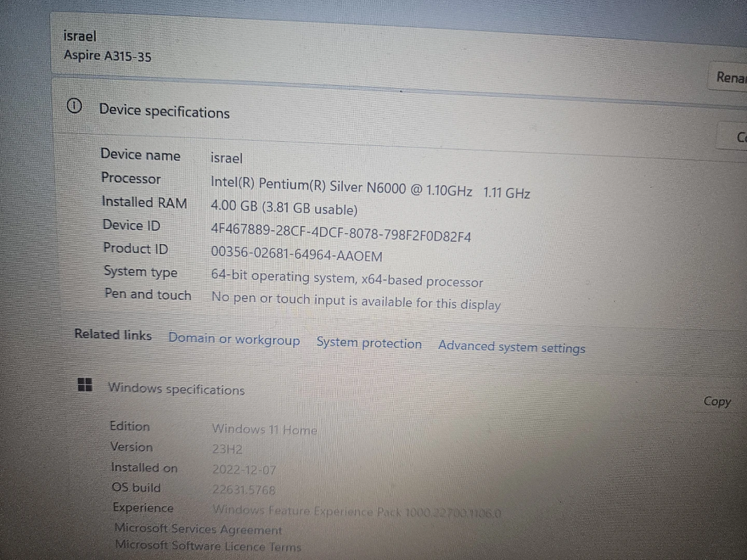
Task: Select the No pen or touch input text
Action: [x=356, y=301]
